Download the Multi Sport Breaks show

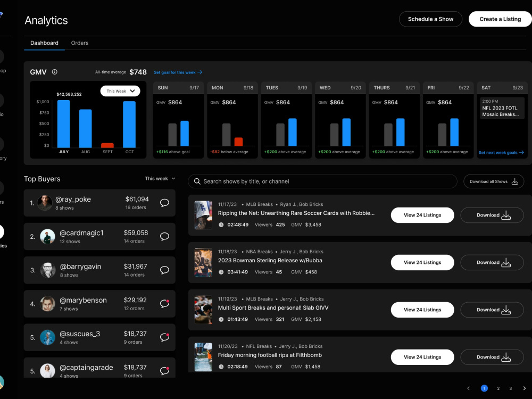tap(492, 310)
